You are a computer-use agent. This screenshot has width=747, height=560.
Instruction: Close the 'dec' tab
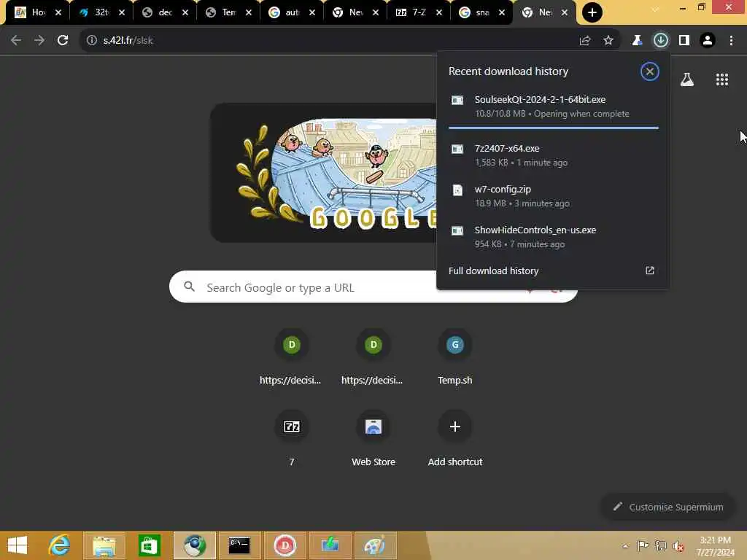[x=185, y=12]
